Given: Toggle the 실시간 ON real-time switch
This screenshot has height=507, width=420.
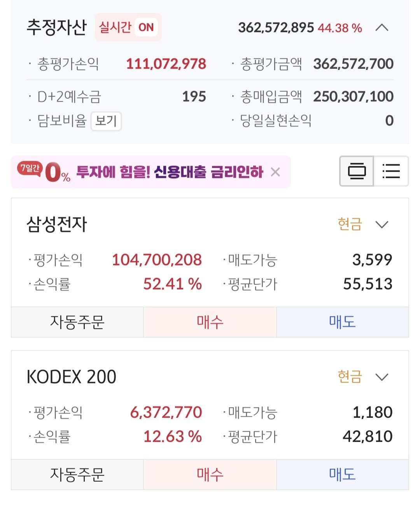Looking at the screenshot, I should coord(128,28).
